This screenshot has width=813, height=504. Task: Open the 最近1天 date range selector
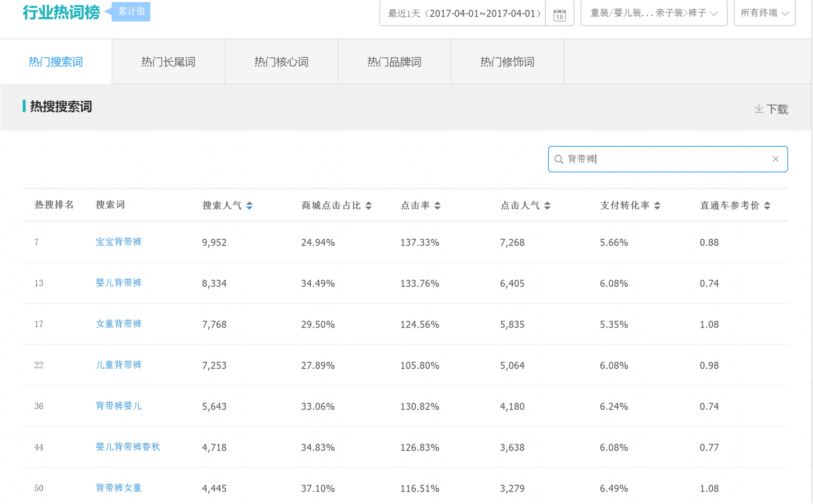[463, 14]
